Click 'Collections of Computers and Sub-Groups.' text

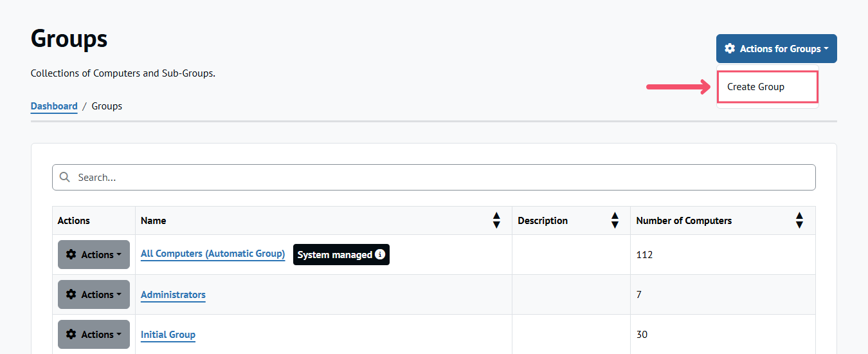(123, 73)
